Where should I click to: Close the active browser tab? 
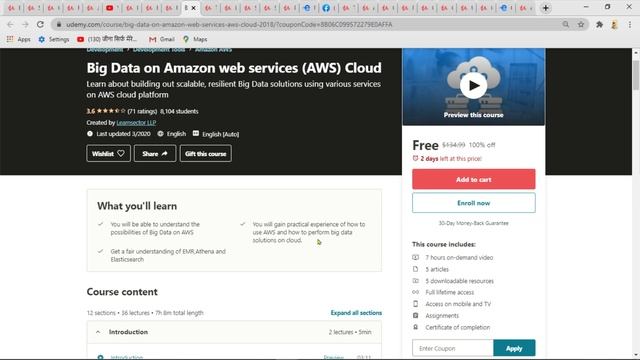(194, 8)
